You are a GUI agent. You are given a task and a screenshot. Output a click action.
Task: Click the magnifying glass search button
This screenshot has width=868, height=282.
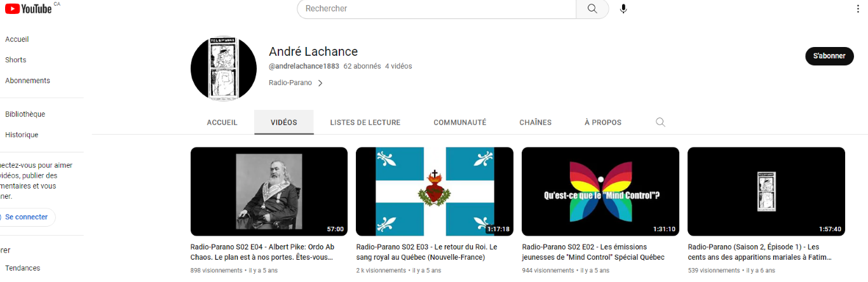[592, 9]
